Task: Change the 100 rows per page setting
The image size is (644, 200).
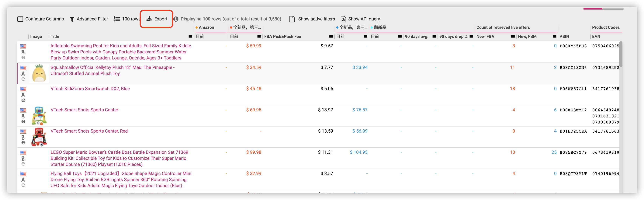Action: coord(127,19)
